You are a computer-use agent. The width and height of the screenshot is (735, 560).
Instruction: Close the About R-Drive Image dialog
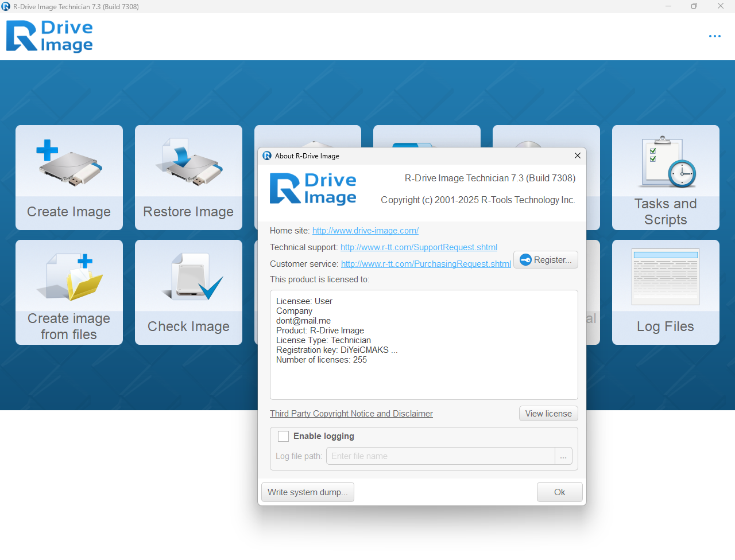point(578,155)
